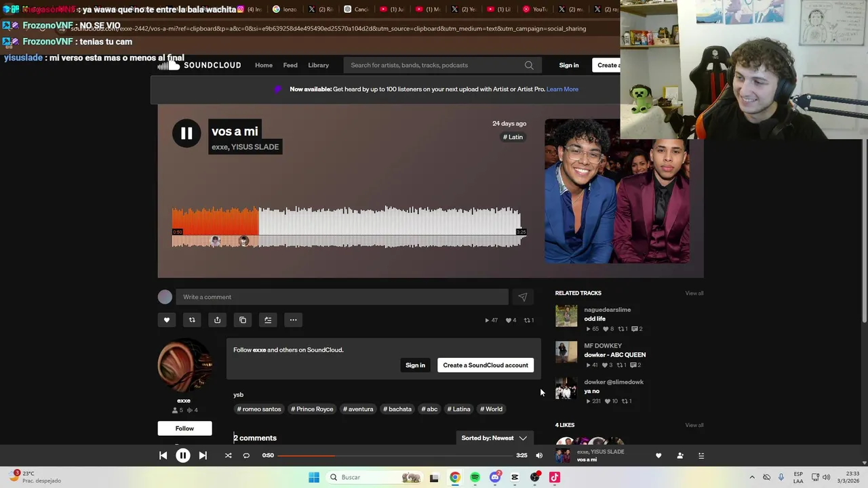Expand the 'Sorted by: Newest' dropdown

click(494, 438)
